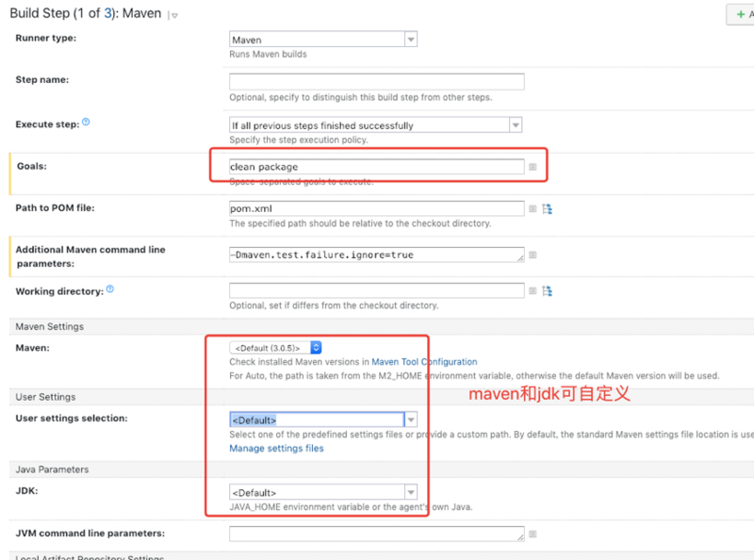Click the Goals label
This screenshot has width=754, height=560.
pos(32,166)
